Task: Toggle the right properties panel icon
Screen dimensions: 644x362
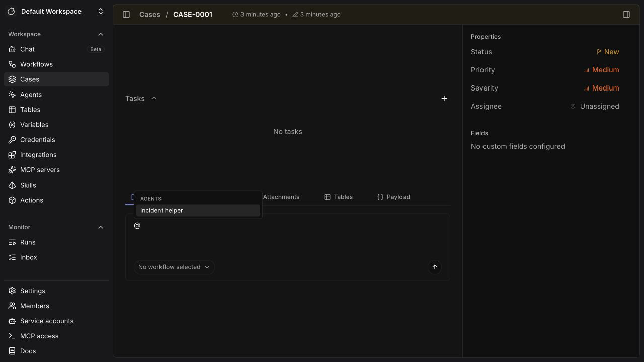Action: 626,14
